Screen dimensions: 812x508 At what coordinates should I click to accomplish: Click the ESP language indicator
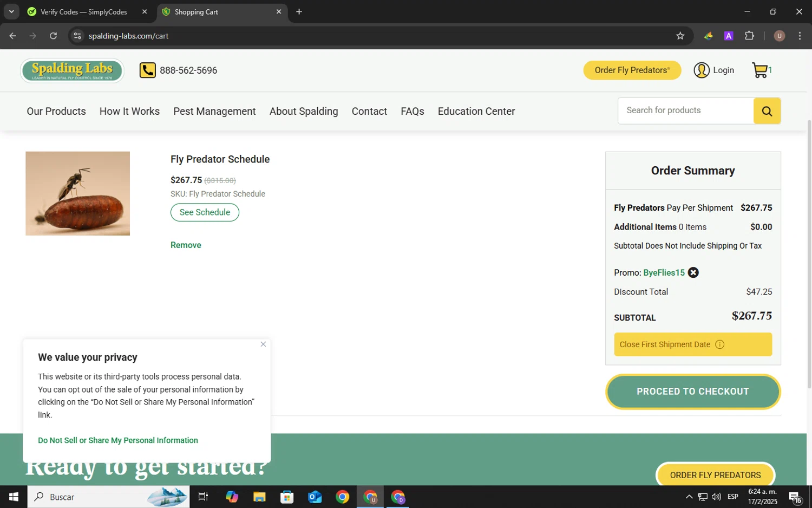pyautogui.click(x=733, y=497)
